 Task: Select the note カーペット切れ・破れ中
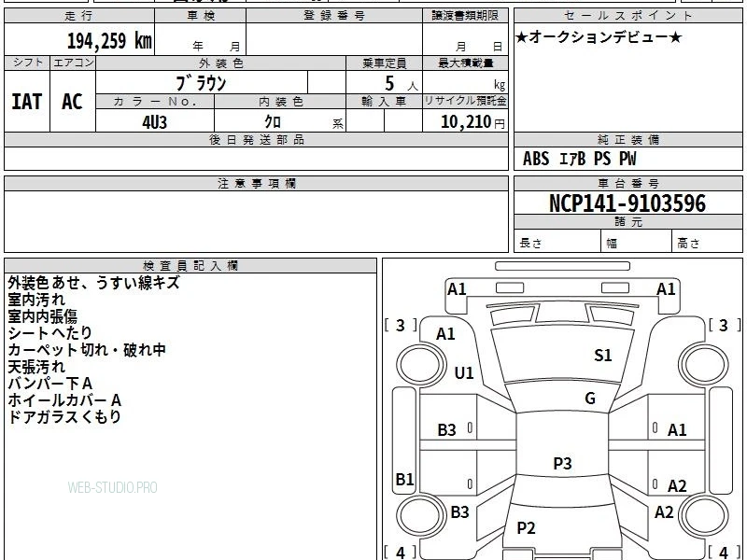(x=87, y=349)
